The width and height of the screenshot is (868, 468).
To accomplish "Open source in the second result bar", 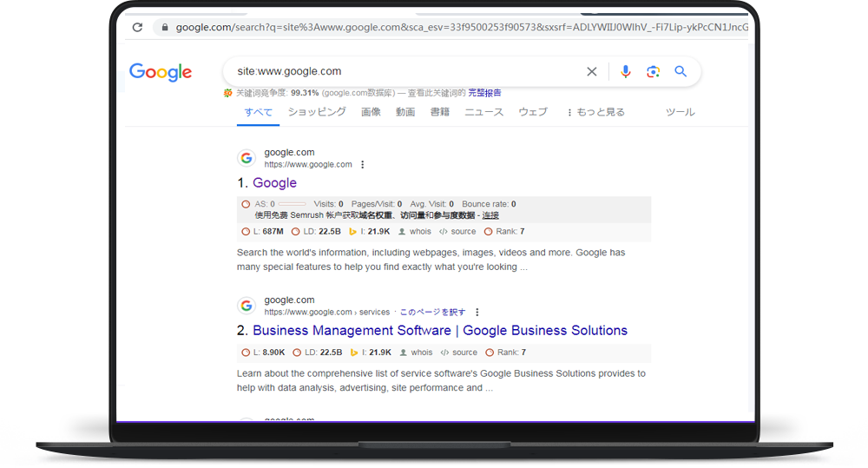I will pos(459,353).
